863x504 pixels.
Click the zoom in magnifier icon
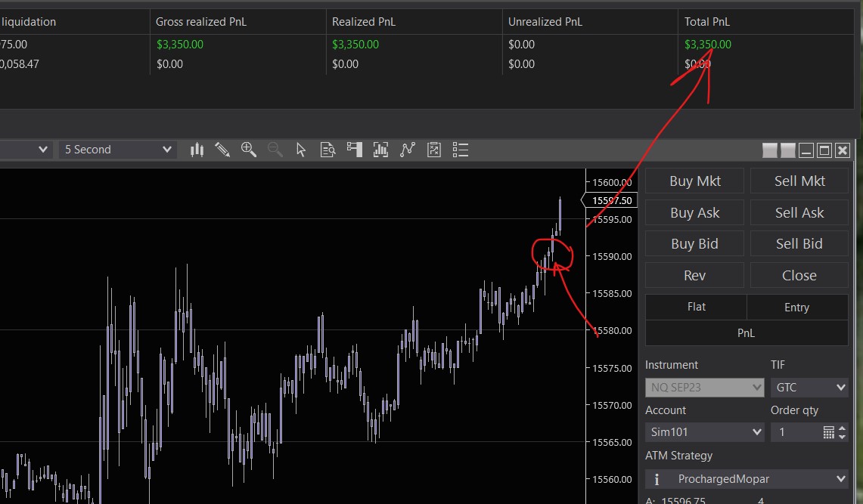click(249, 150)
